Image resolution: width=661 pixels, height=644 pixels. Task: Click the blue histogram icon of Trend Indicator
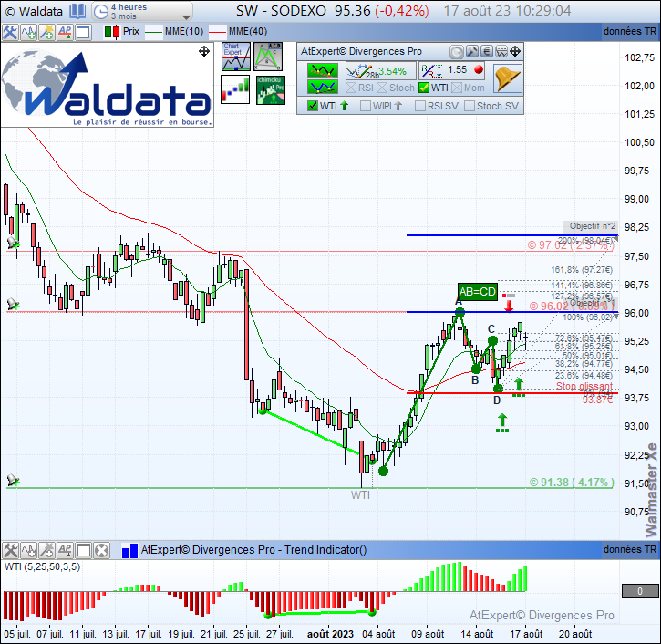pos(129,550)
